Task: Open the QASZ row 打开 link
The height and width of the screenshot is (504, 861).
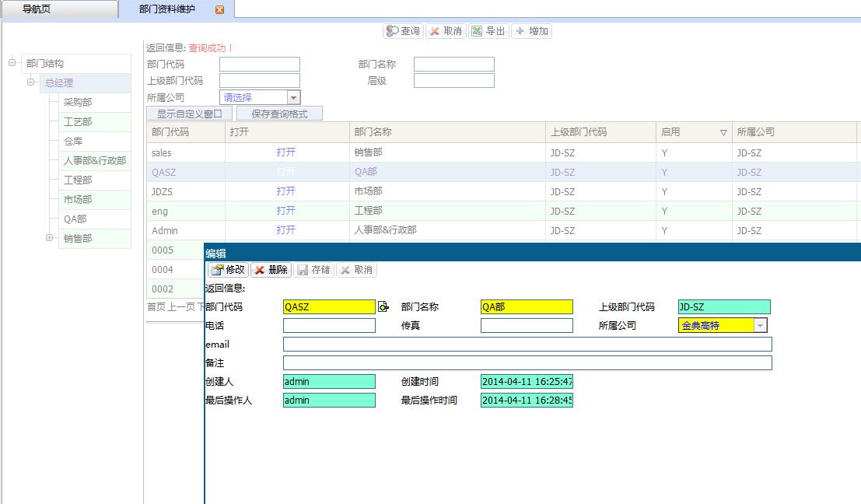Action: coord(286,172)
